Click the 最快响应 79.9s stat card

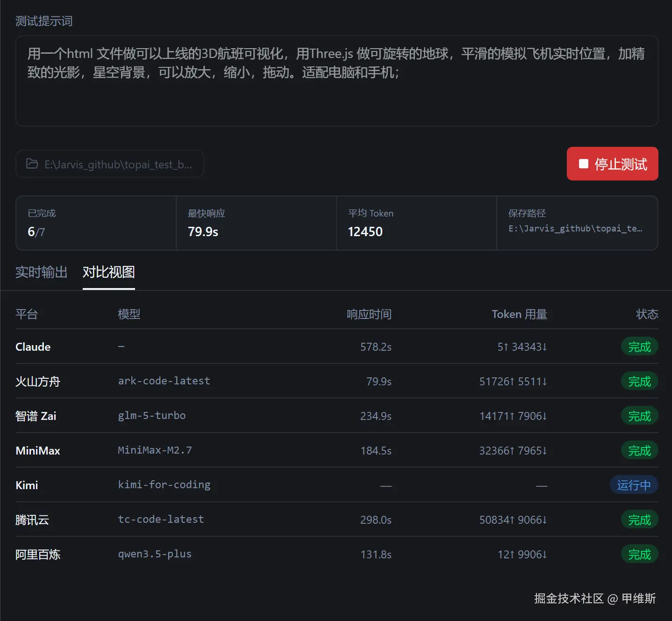(x=256, y=223)
